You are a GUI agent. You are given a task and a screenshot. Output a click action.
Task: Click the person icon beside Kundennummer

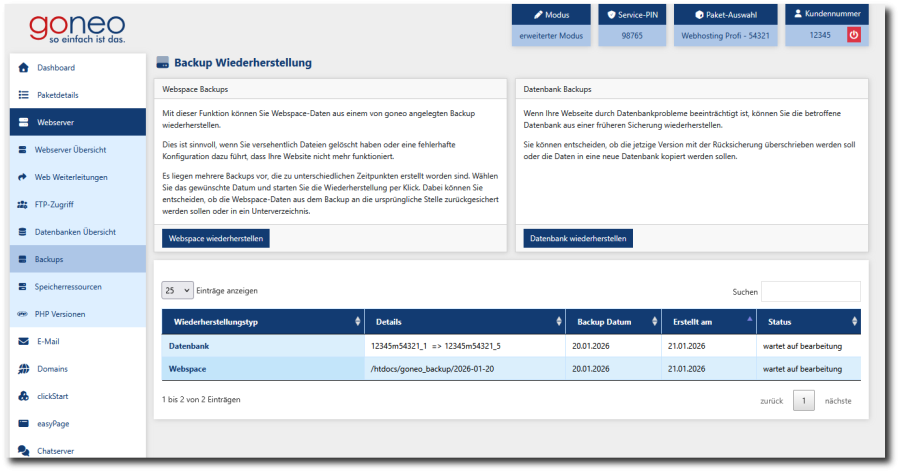798,13
